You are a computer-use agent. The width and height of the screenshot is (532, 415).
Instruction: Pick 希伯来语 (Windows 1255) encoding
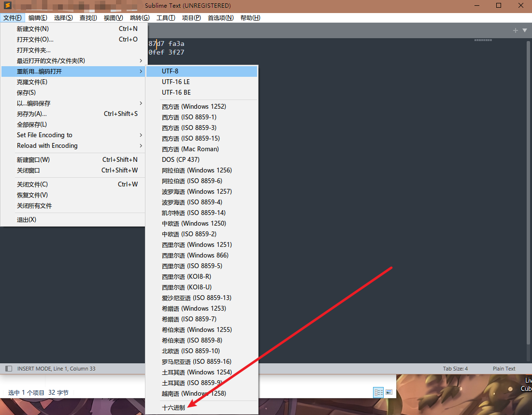(x=202, y=329)
